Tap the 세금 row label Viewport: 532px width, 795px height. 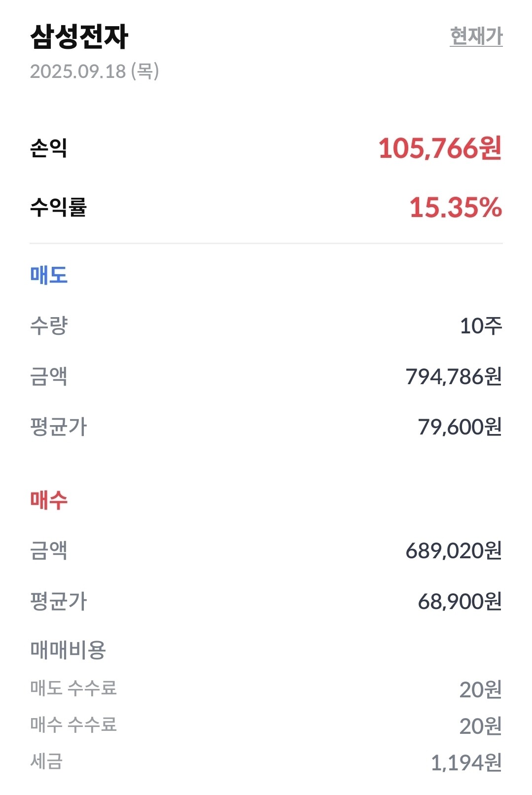coord(46,761)
